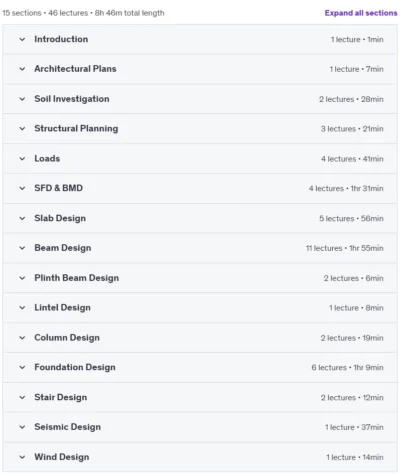Open the Structural Planning chevron arrow
The width and height of the screenshot is (400, 475).
pos(22,129)
